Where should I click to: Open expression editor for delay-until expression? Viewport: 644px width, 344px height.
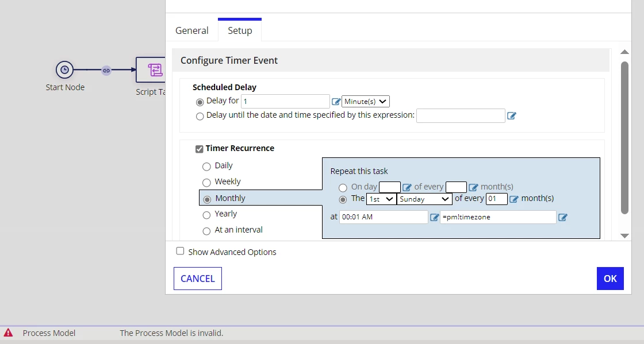[x=511, y=115]
